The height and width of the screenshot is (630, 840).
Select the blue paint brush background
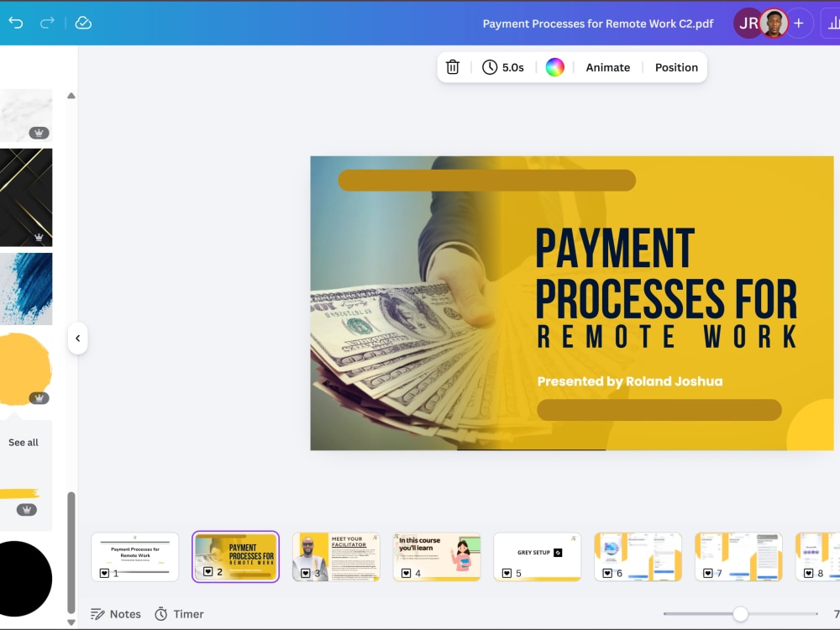[26, 289]
